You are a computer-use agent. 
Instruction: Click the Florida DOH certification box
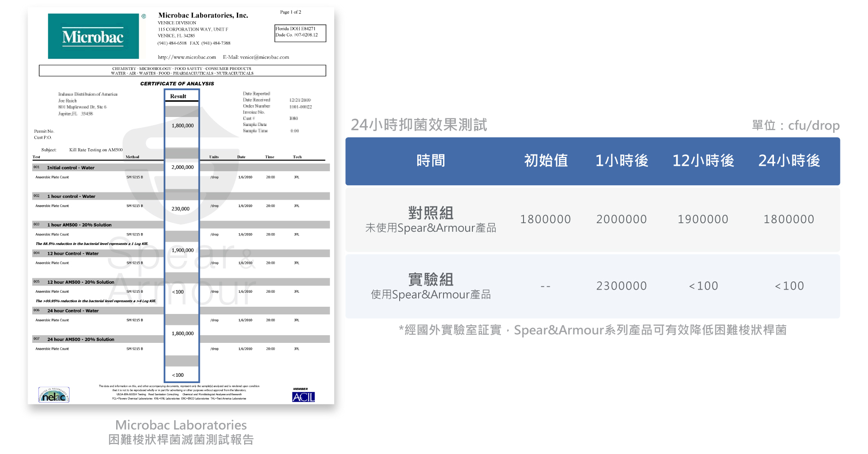(x=300, y=33)
